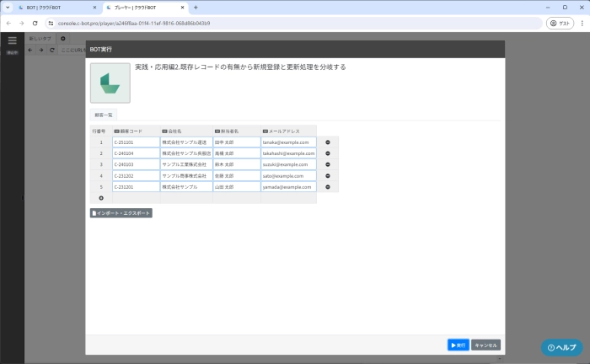Click the キャンセル button
This screenshot has height=364, width=590.
click(x=486, y=345)
